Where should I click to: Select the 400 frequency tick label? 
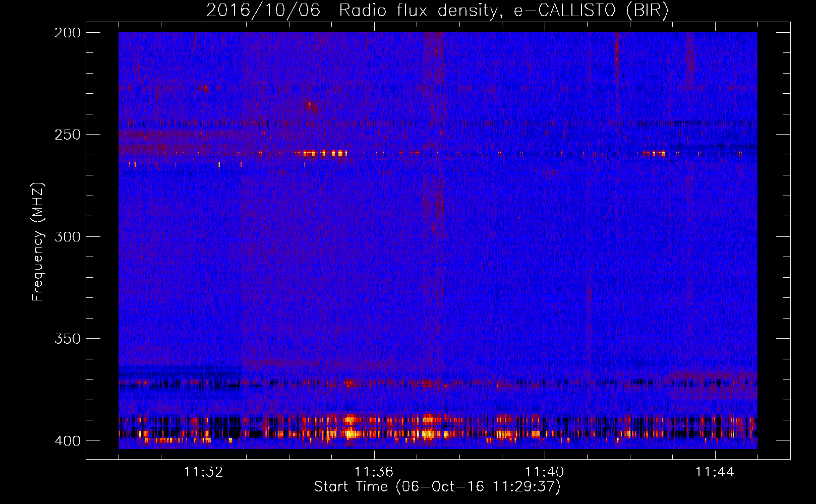[68, 441]
